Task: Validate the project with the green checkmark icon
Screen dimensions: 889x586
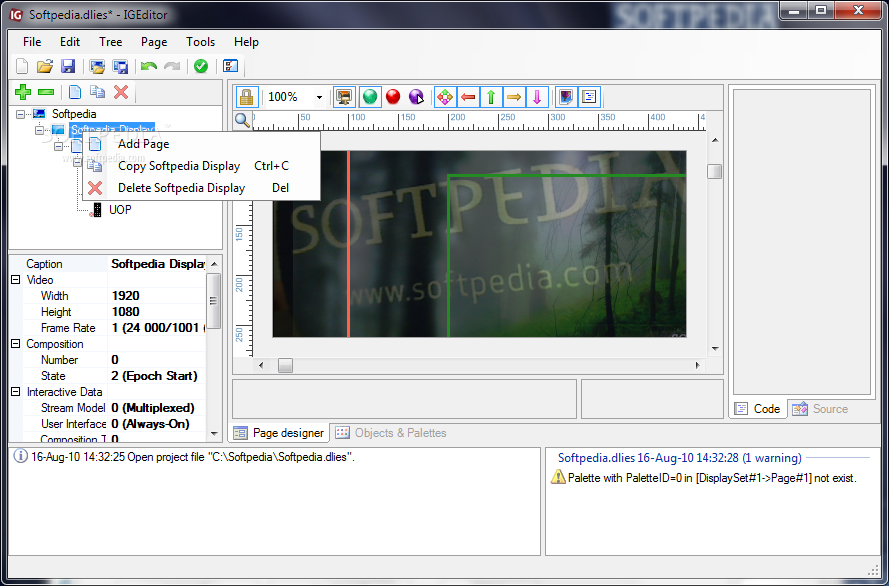Action: click(201, 66)
